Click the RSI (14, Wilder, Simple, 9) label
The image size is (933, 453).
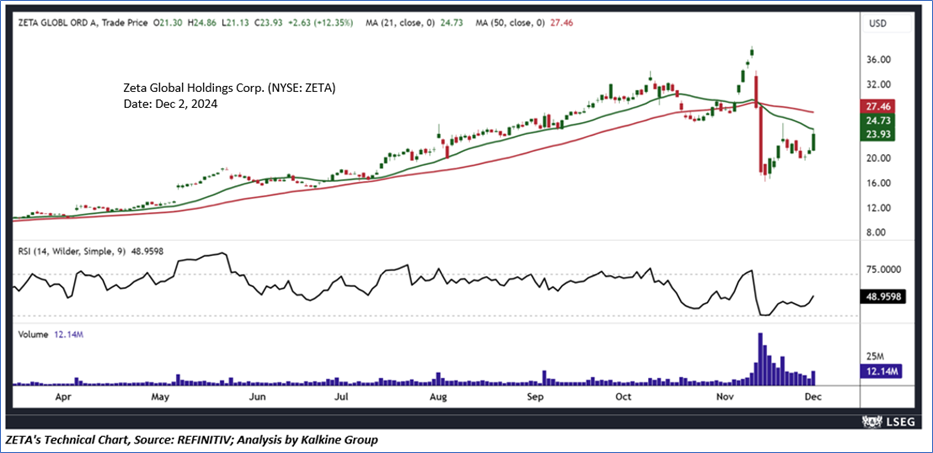pyautogui.click(x=70, y=252)
